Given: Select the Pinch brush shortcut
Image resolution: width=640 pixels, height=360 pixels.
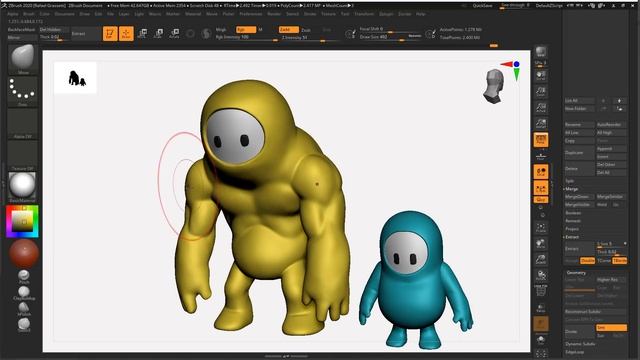Looking at the screenshot, I should pyautogui.click(x=24, y=277).
